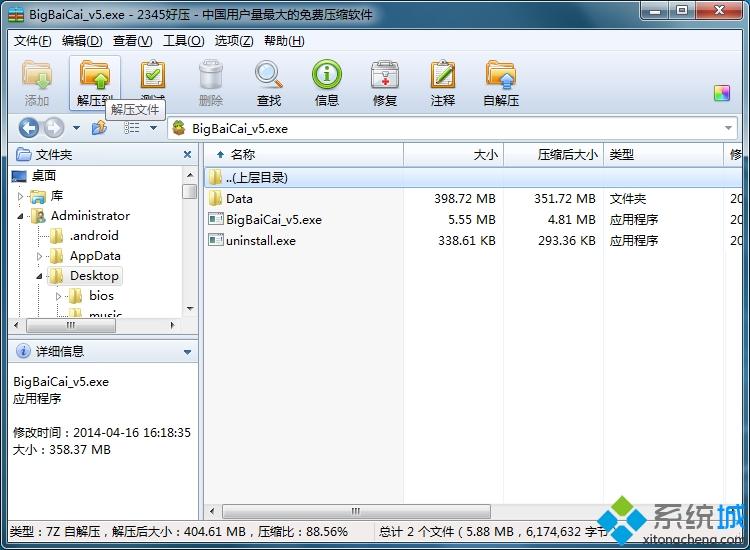Open the 查找 search tool
Screen dimensions: 750x550
269,82
